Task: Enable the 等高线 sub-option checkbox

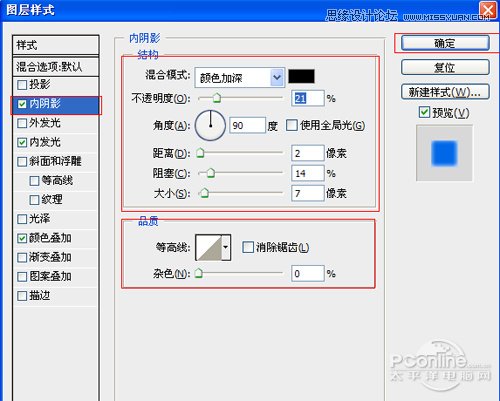Action: tap(34, 181)
